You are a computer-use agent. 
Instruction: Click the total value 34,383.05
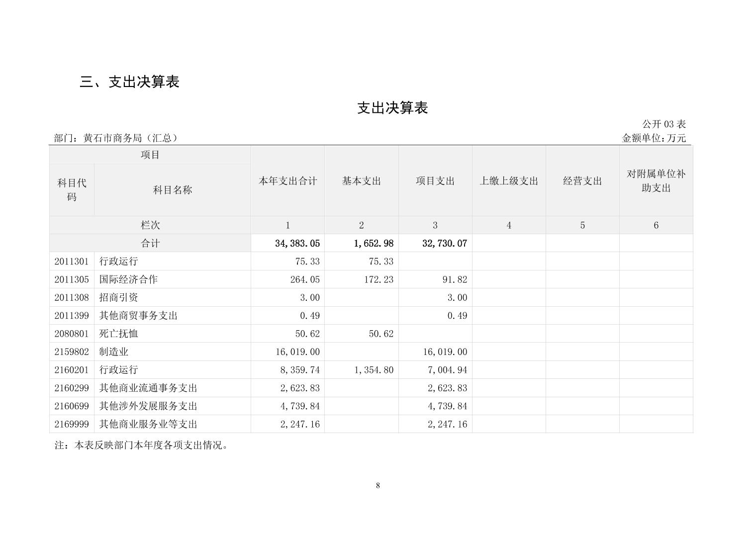pyautogui.click(x=297, y=243)
